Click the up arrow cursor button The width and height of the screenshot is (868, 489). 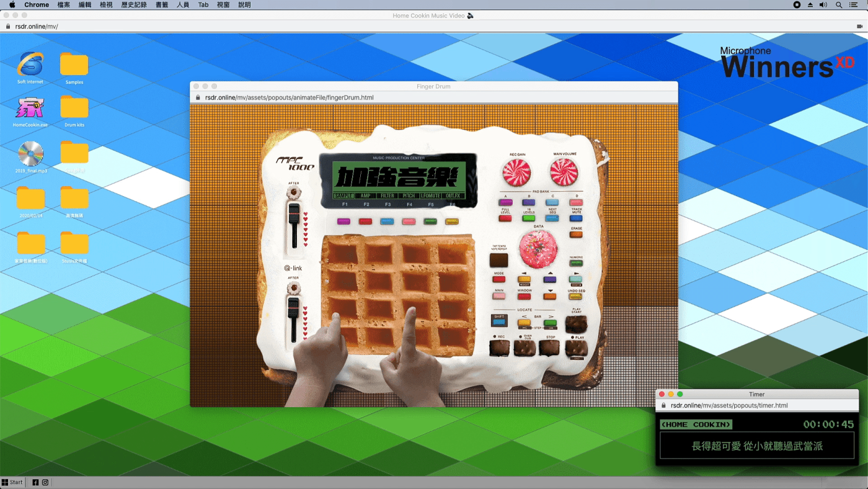coord(550,279)
